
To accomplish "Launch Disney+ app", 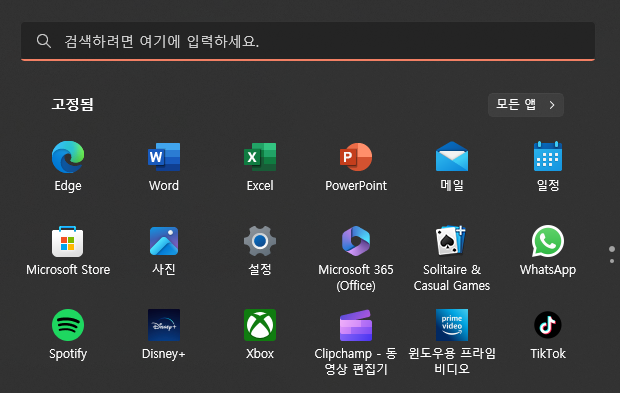I will click(x=164, y=325).
